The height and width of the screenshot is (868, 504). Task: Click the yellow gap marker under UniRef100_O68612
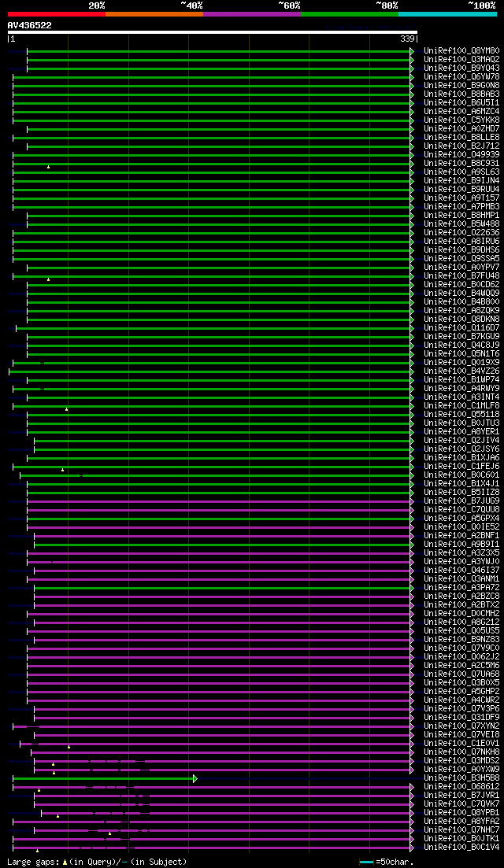click(39, 790)
